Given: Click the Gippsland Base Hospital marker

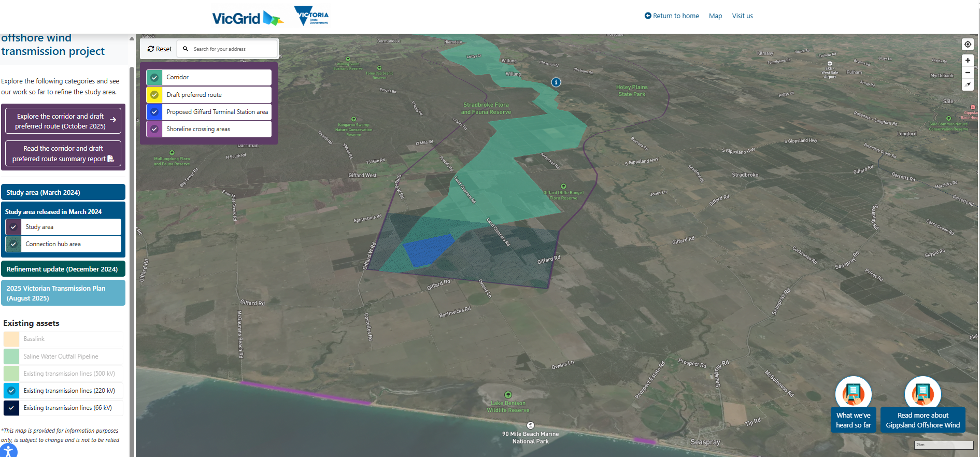Looking at the screenshot, I should click(x=973, y=107).
